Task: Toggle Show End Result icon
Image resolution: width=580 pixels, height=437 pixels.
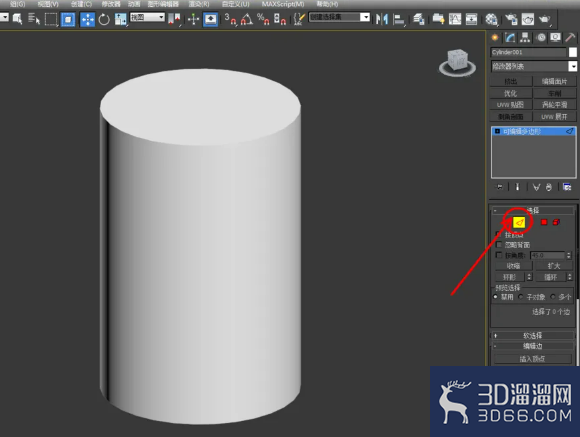Action: click(517, 187)
